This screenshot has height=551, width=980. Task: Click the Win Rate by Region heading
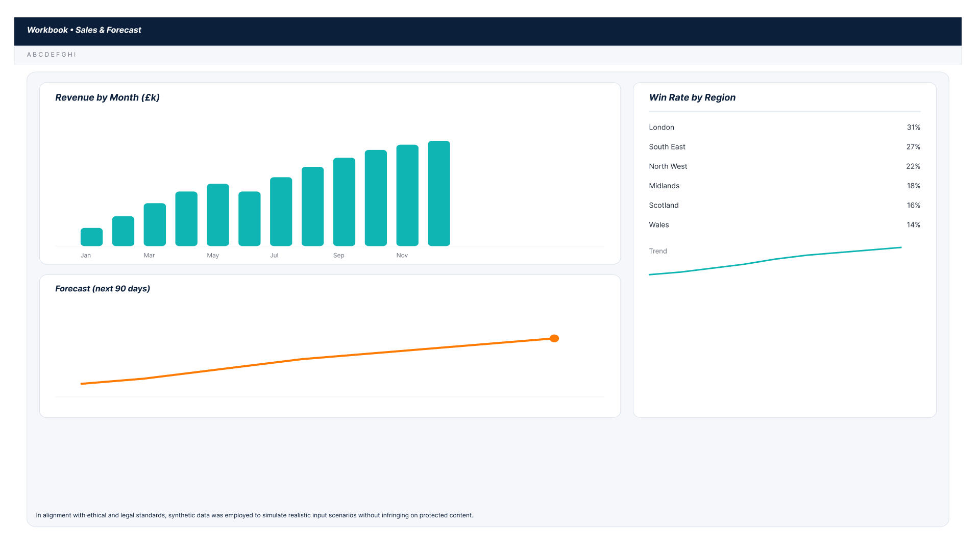tap(692, 97)
